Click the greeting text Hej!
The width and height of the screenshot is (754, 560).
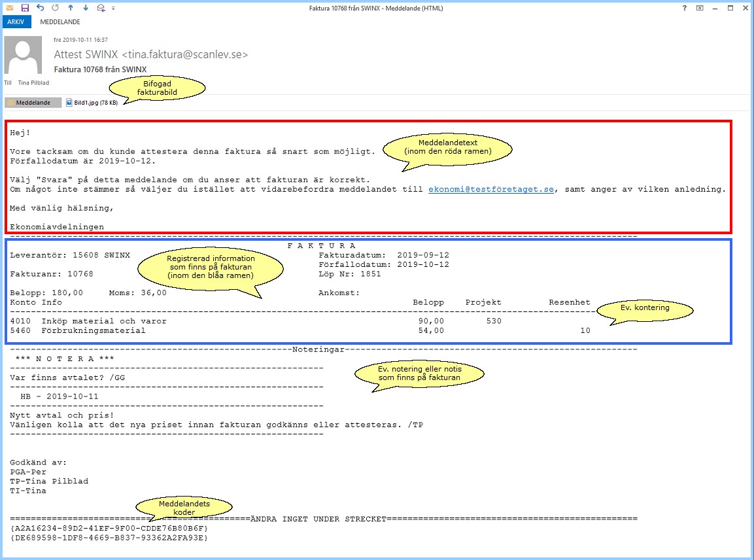pos(20,132)
